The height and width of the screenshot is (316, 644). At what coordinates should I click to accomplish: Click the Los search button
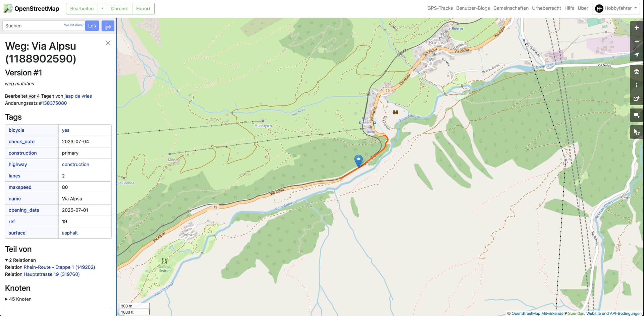(x=92, y=26)
